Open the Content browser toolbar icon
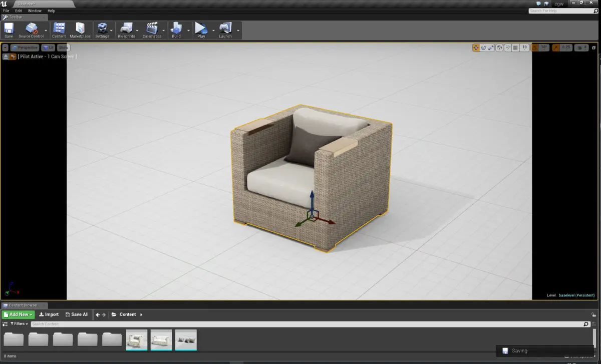The width and height of the screenshot is (601, 364). click(59, 30)
